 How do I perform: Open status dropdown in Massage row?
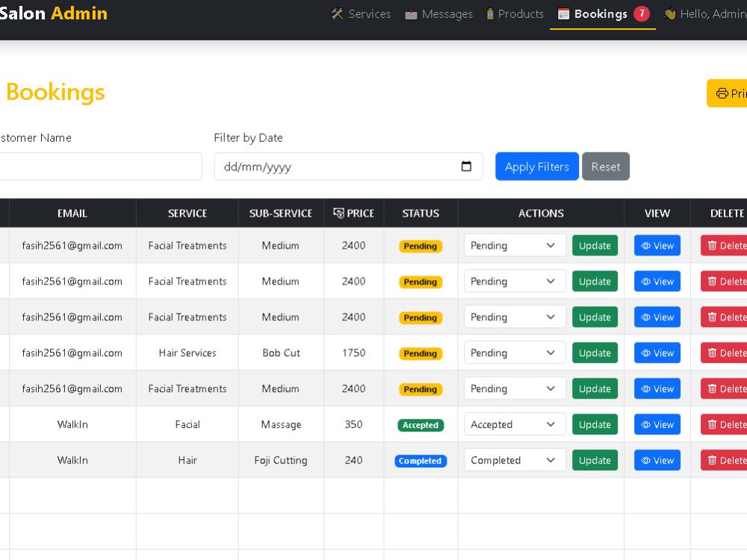point(515,424)
